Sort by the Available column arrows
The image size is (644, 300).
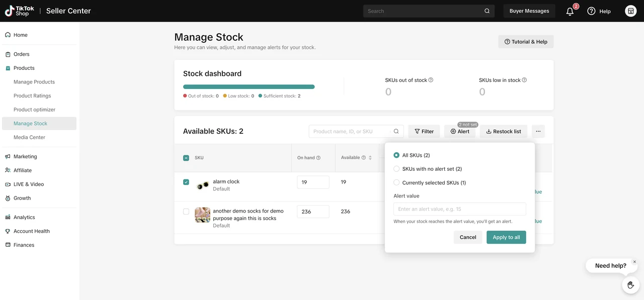click(x=370, y=158)
